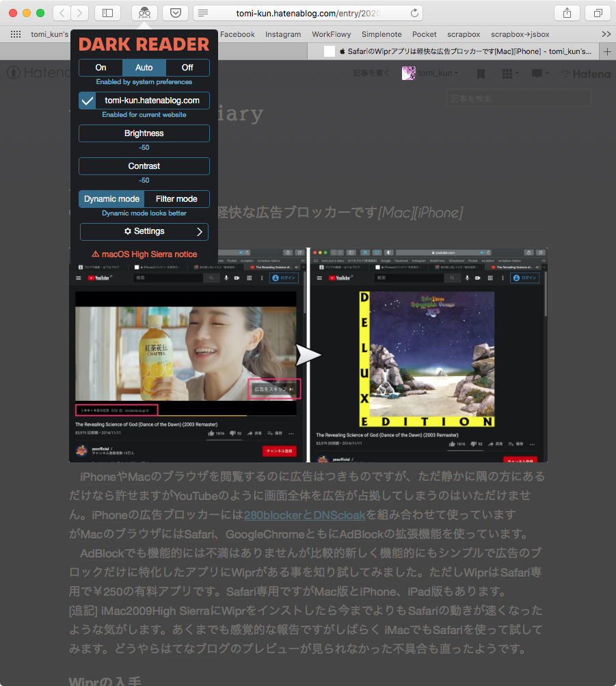The width and height of the screenshot is (616, 686).
Task: Open Facebook bookmark
Action: [237, 34]
